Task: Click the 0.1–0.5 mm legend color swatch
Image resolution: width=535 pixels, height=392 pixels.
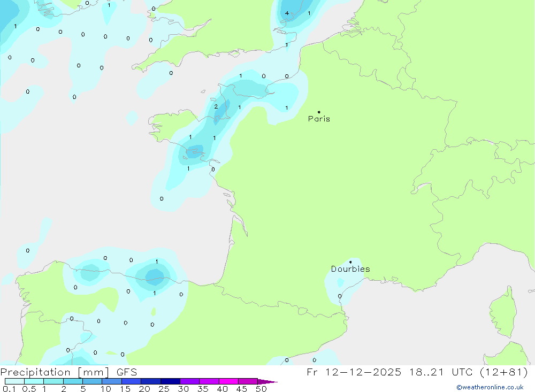Action: pos(14,381)
